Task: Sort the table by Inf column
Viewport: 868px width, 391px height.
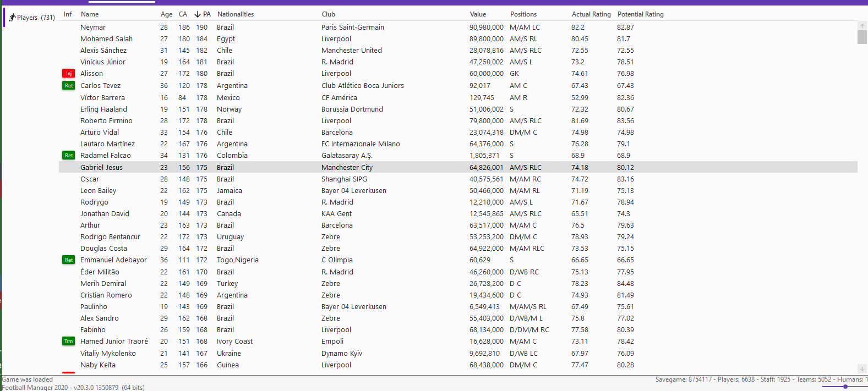Action: (x=68, y=14)
